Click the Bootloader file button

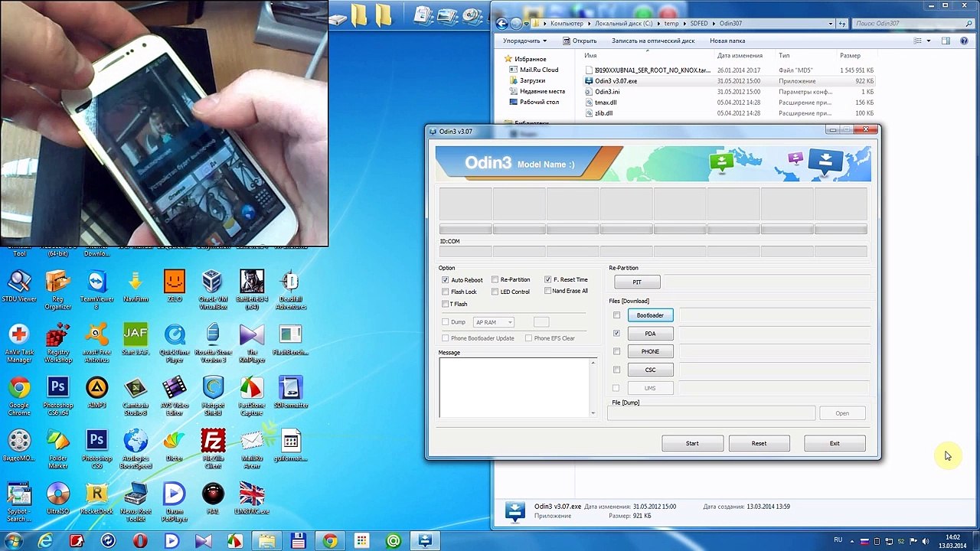pyautogui.click(x=650, y=315)
